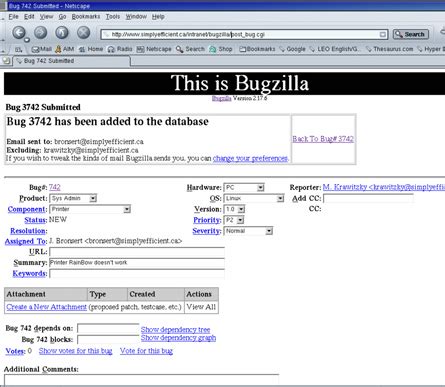Screen dimensions: 445x387
Task: Click the Summary field with Printer RainBow text
Action: 137,263
